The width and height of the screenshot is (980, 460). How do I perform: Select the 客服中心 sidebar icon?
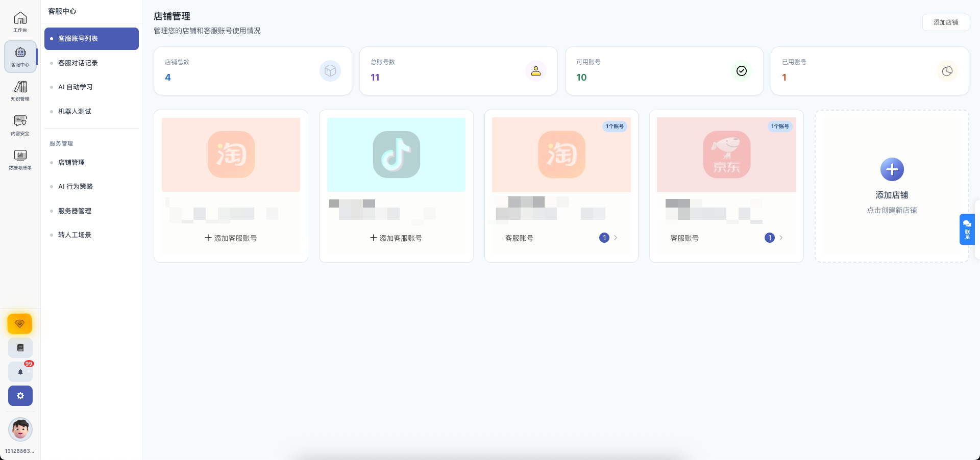coord(20,56)
